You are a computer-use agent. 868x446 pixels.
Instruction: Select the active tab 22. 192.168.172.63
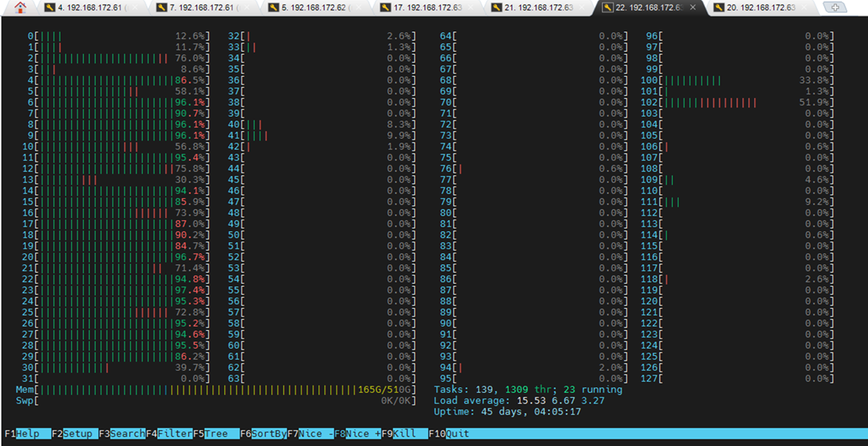click(649, 8)
